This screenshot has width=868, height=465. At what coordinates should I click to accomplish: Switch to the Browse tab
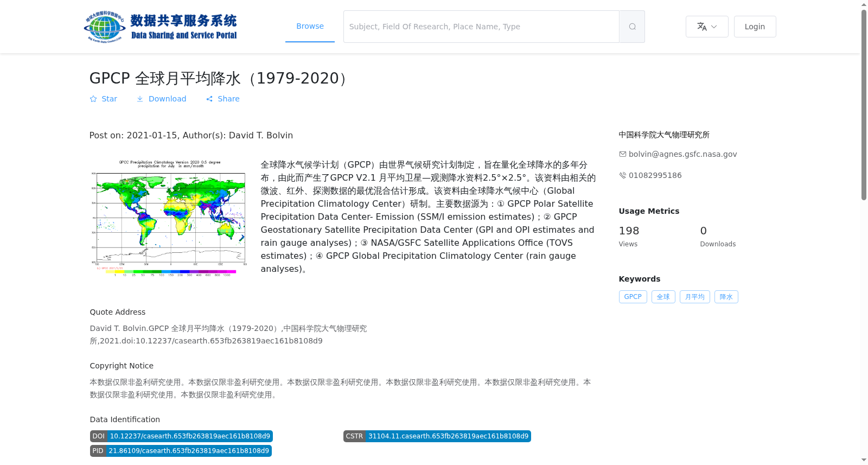point(310,26)
